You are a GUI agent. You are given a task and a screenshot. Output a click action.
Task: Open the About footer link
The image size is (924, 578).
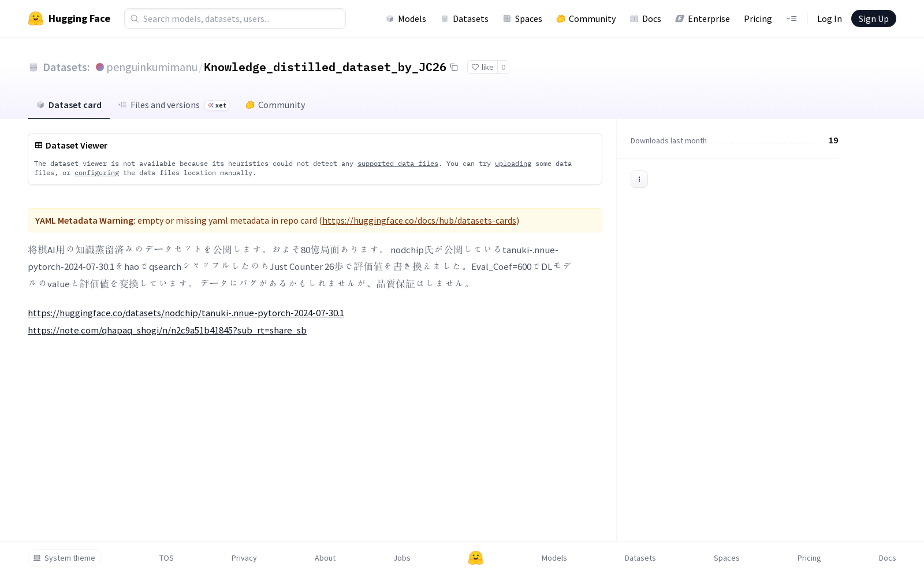[325, 558]
